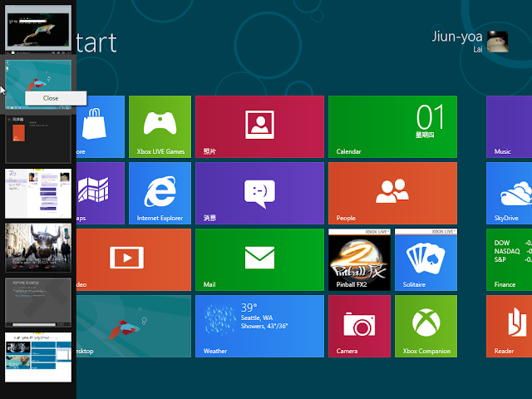Open the Video tile with play icon

[134, 259]
